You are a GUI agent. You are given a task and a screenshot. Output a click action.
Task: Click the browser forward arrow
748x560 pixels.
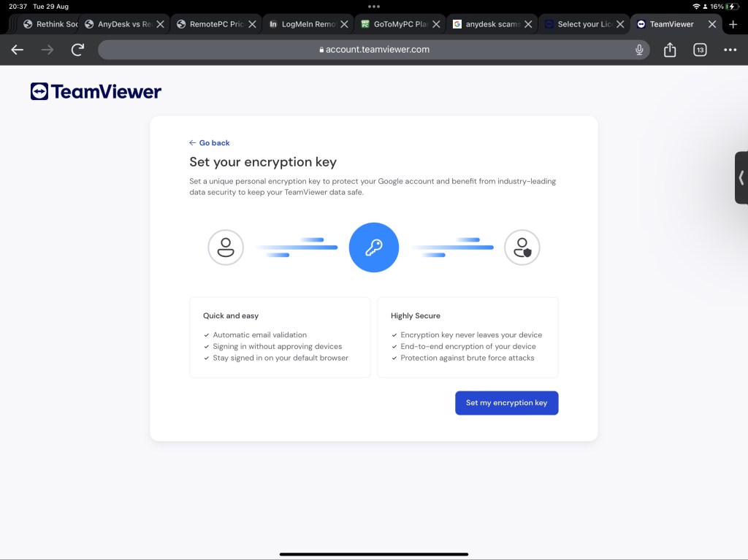(47, 50)
